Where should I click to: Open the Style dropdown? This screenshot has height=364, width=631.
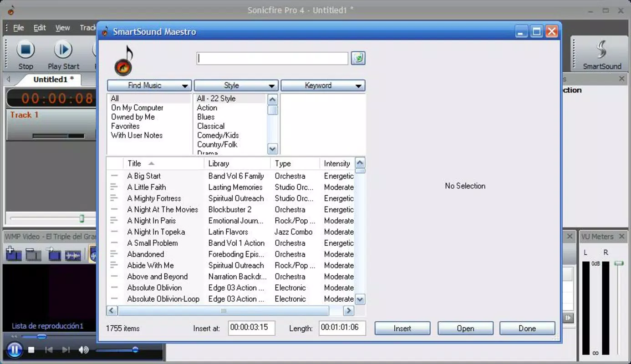coord(236,86)
